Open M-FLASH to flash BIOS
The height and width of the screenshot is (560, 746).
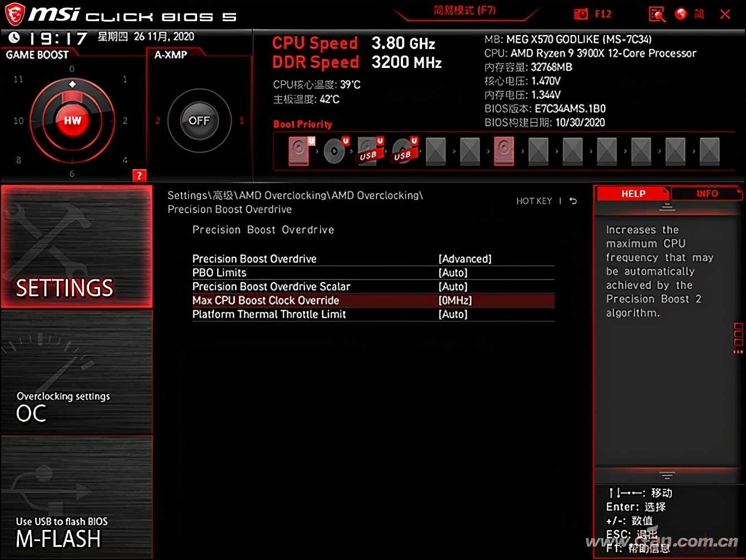click(x=76, y=497)
